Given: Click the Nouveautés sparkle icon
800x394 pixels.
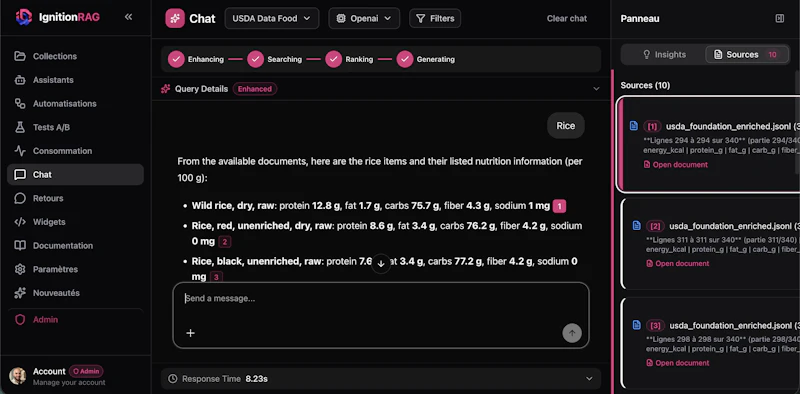Looking at the screenshot, I should point(20,293).
